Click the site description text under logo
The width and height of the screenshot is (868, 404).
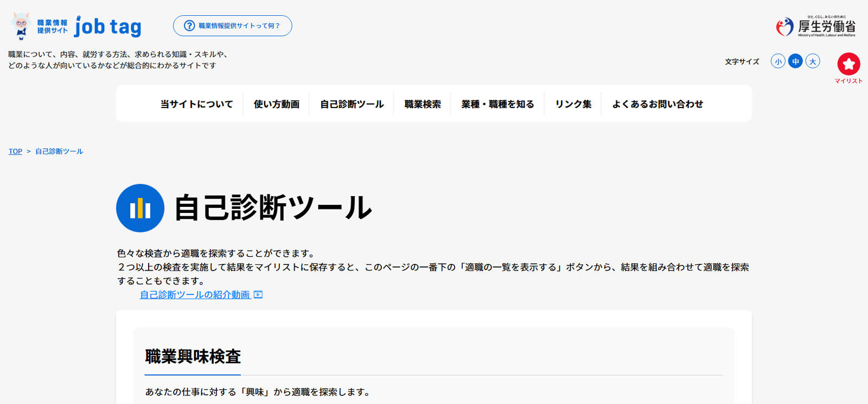click(x=118, y=60)
